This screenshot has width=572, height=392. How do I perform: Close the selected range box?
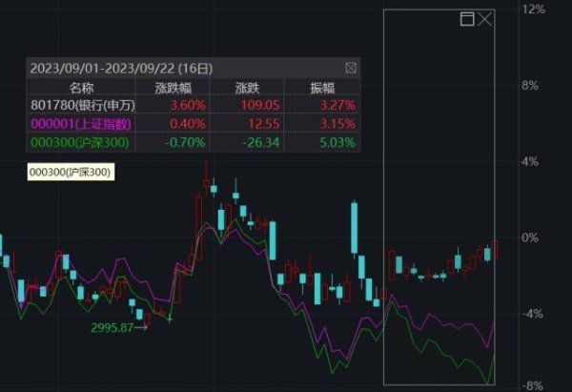[485, 19]
